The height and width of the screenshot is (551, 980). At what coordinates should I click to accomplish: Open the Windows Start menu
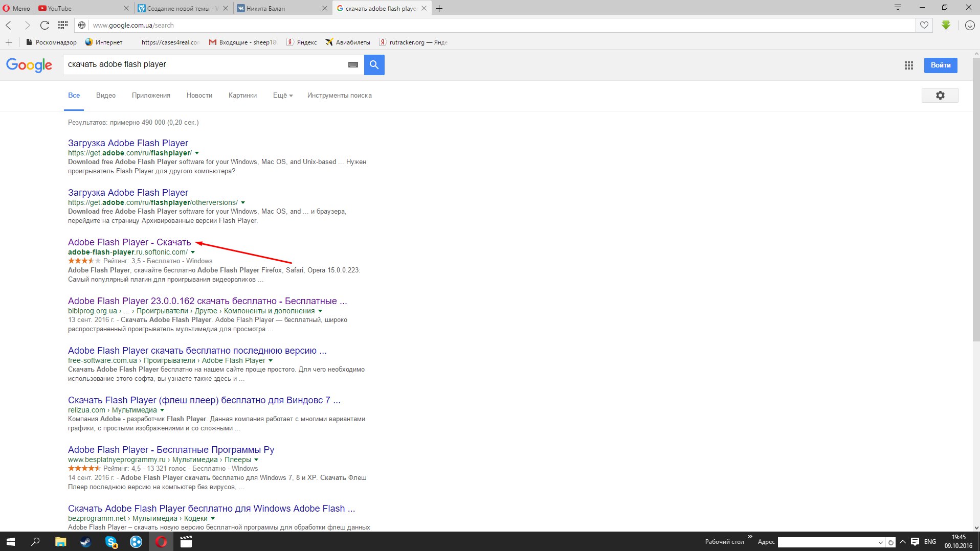click(x=10, y=542)
